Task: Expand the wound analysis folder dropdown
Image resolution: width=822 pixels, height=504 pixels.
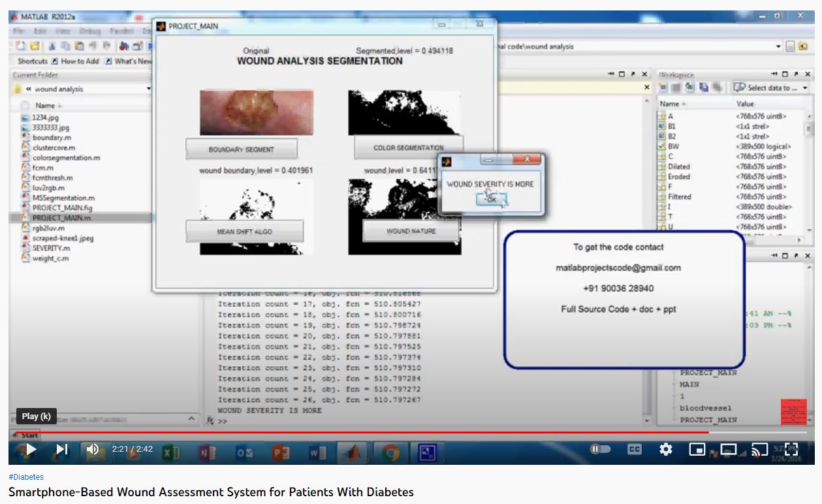Action: pyautogui.click(x=149, y=89)
